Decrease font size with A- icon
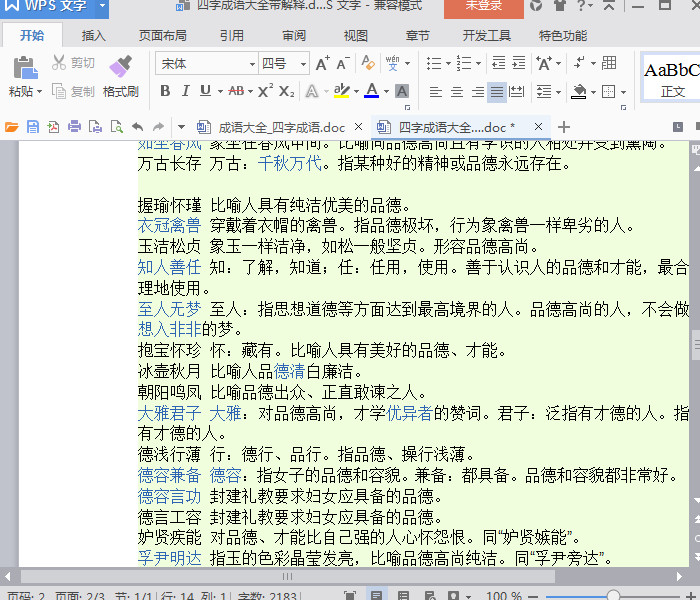The image size is (700, 600). click(342, 64)
